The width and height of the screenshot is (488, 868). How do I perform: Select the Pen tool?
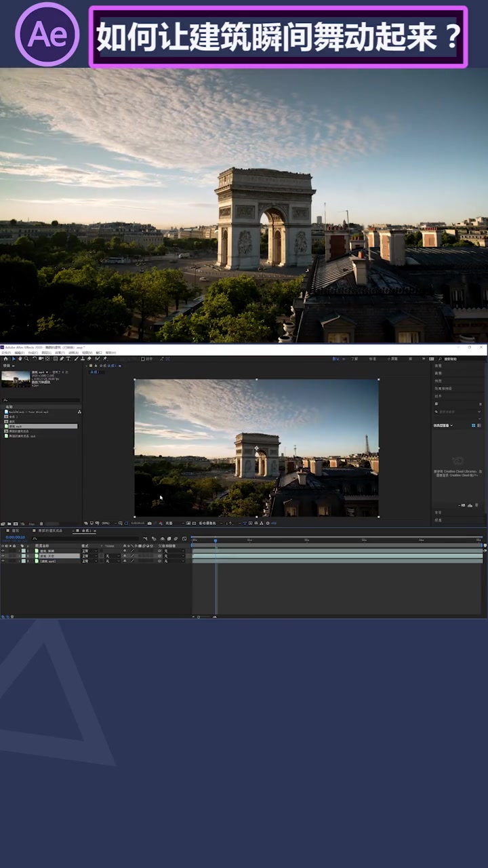(x=62, y=359)
